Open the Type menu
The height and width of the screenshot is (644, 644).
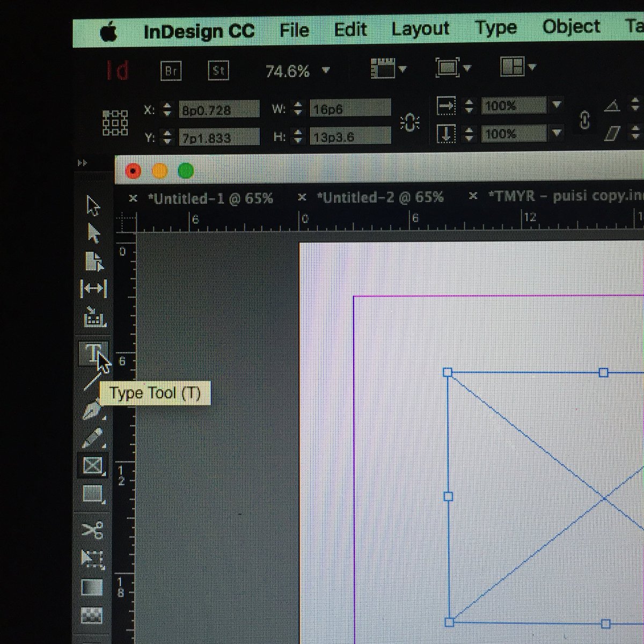(496, 27)
